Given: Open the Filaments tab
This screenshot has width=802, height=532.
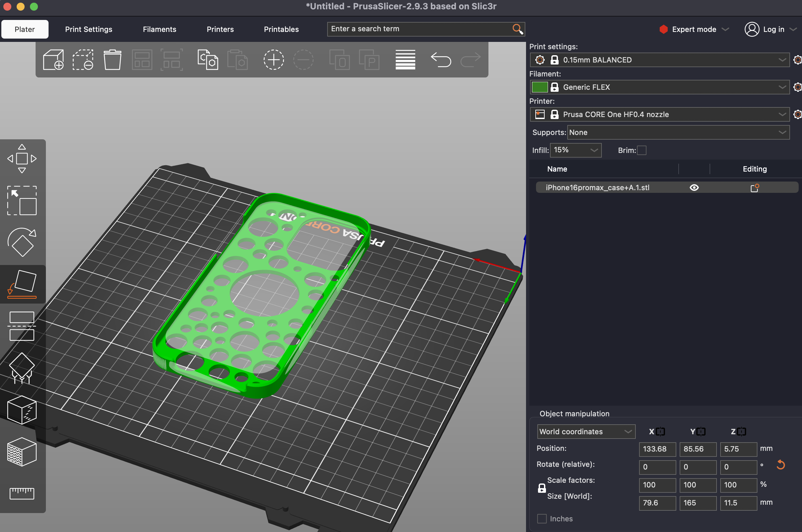Looking at the screenshot, I should 160,29.
